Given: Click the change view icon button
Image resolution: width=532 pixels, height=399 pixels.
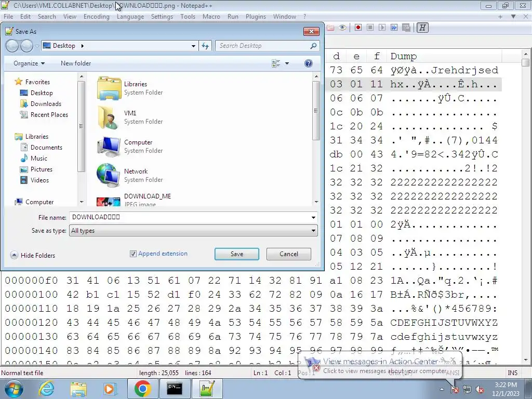Looking at the screenshot, I should pyautogui.click(x=276, y=63).
